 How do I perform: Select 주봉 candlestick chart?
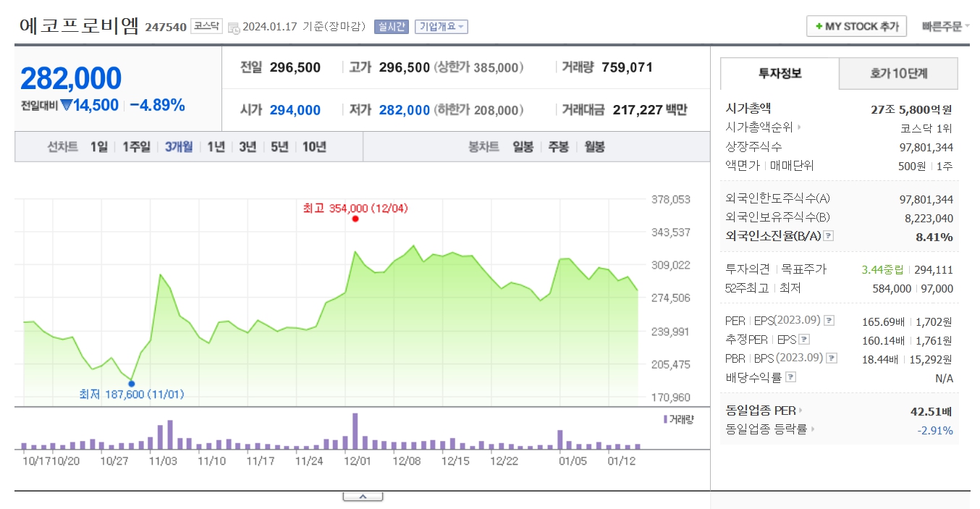[x=558, y=147]
